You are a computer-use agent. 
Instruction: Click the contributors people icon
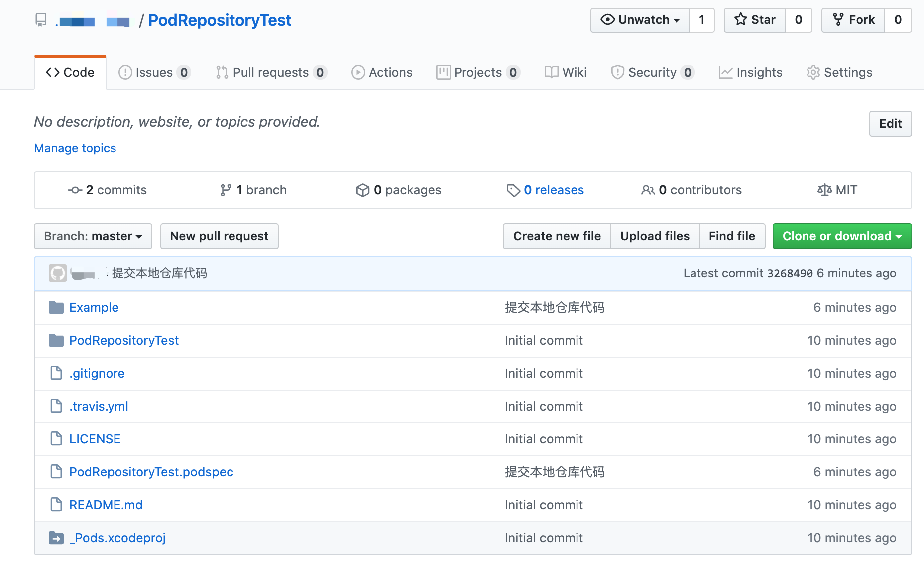pos(648,190)
